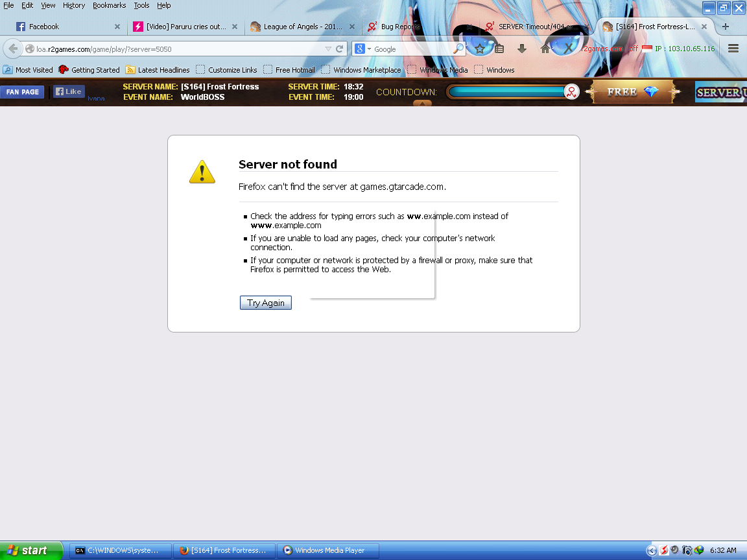Open the URL history dropdown arrow
Screen dimensions: 747x560
329,49
